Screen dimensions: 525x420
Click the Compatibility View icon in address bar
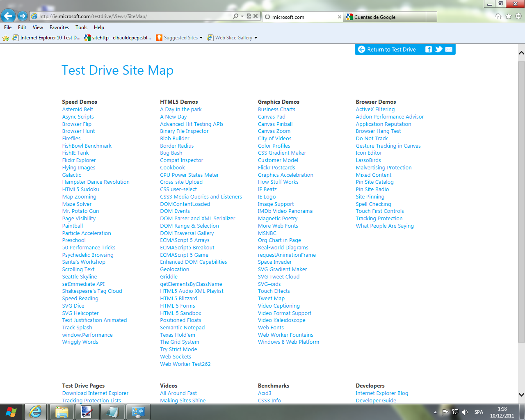coord(249,16)
